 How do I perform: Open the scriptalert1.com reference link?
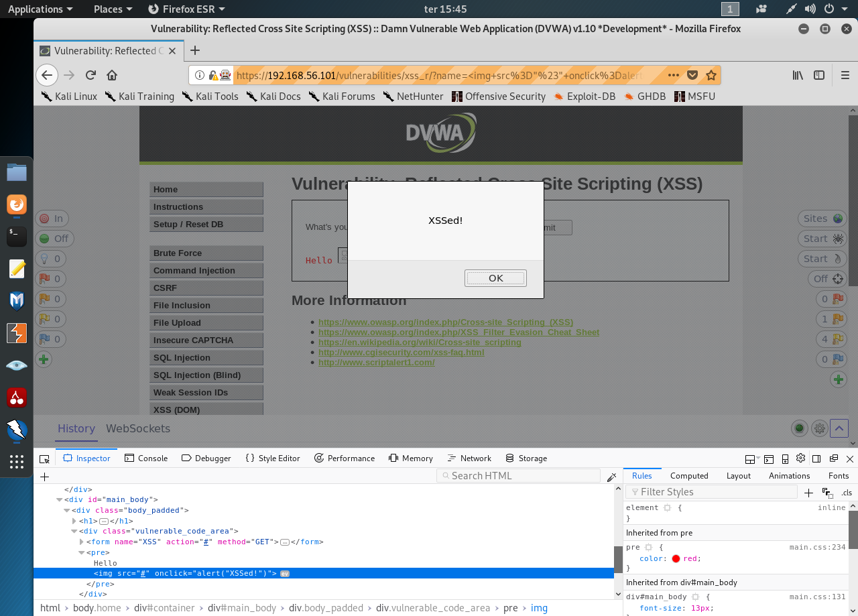(x=377, y=363)
